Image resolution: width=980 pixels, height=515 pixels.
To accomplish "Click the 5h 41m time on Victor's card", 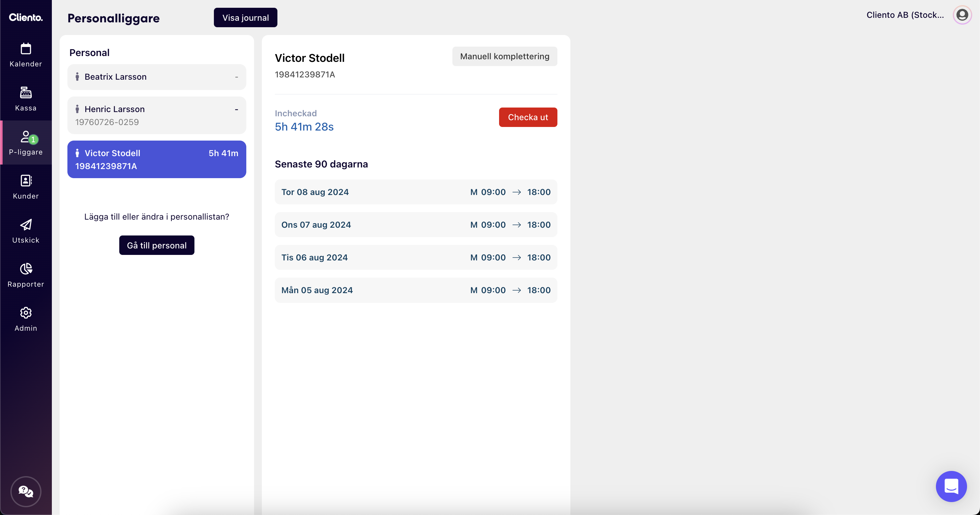I will [223, 153].
